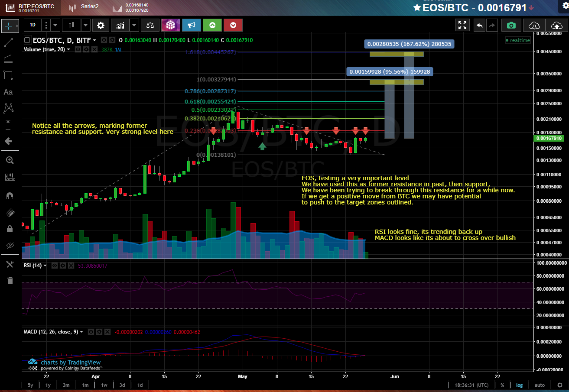Open the pitchfork and Fib lines tool

tap(8, 59)
